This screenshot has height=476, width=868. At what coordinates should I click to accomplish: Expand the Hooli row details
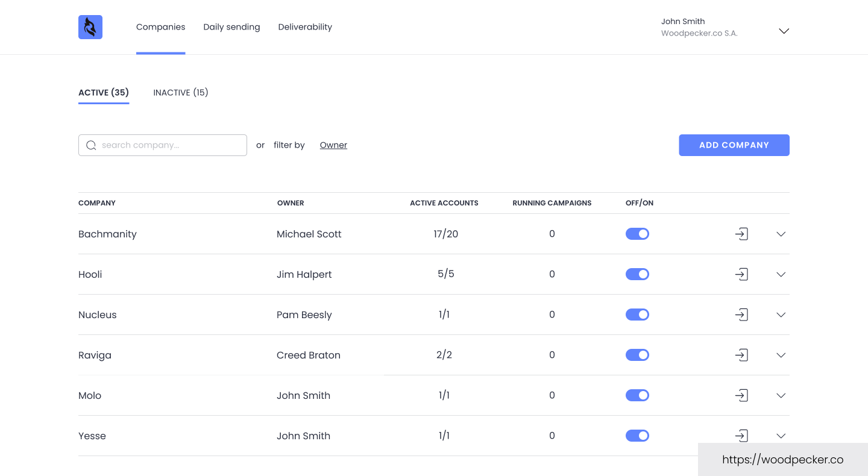(781, 274)
